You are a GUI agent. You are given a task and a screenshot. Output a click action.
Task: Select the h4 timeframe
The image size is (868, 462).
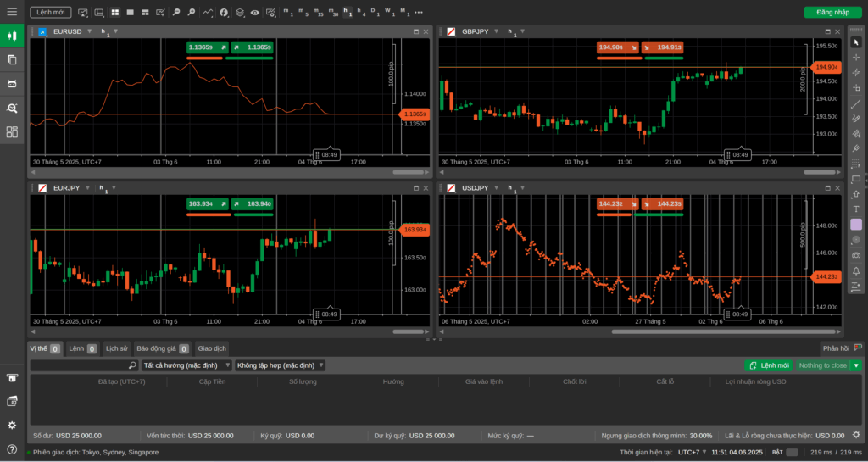click(361, 12)
